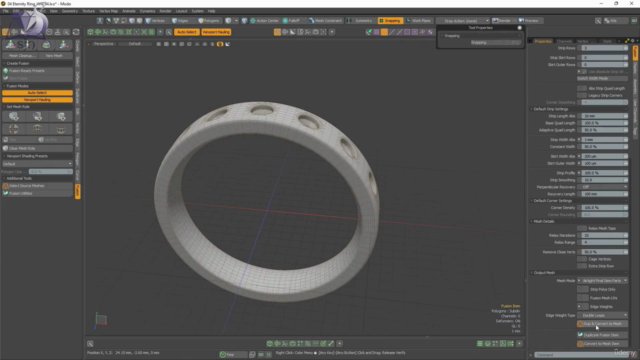Open the Perpendicular Recovery dropdown
Viewport: 640px width, 360px height.
click(x=604, y=187)
